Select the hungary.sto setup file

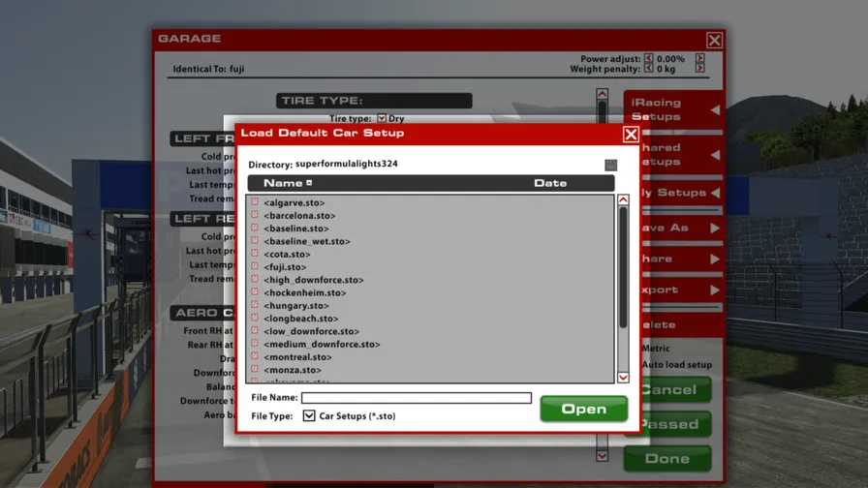click(296, 305)
